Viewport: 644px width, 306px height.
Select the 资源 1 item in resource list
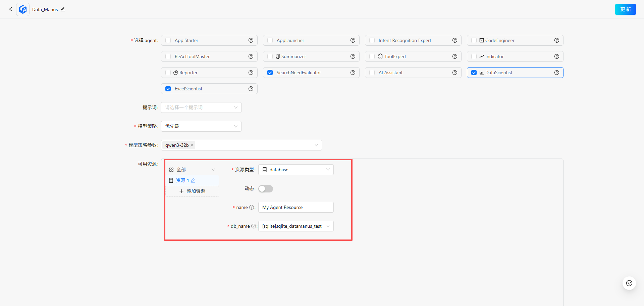tap(180, 180)
